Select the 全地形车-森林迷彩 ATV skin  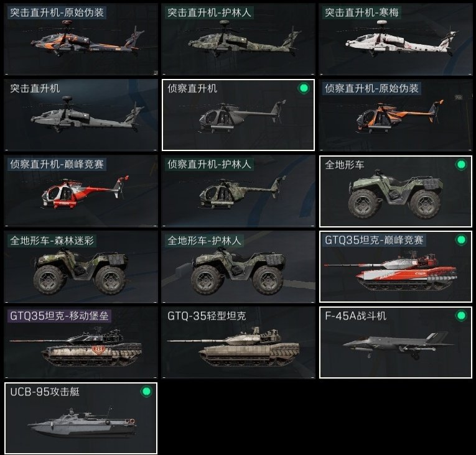point(81,267)
